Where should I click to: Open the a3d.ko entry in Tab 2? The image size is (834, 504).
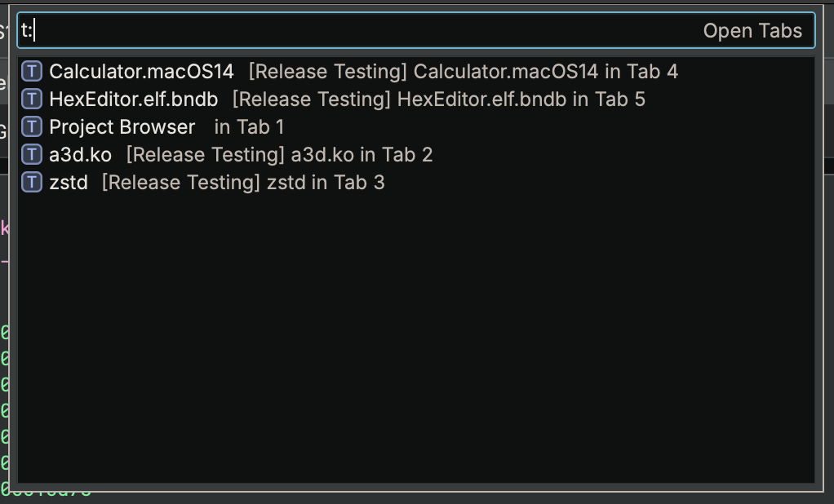click(80, 154)
